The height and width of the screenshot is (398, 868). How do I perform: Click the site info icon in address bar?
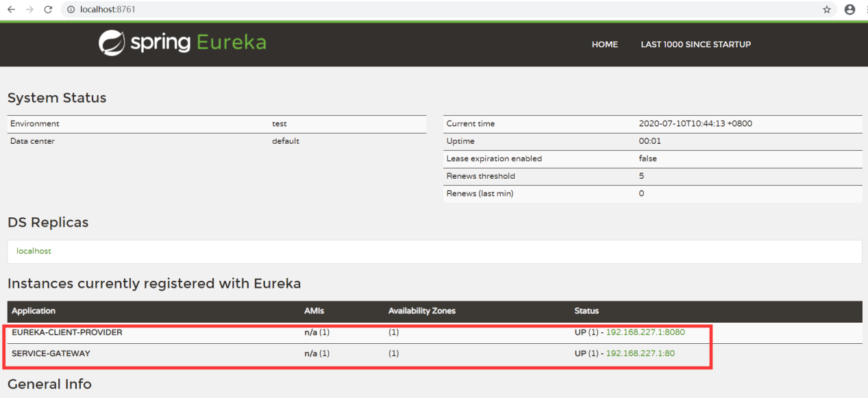69,9
